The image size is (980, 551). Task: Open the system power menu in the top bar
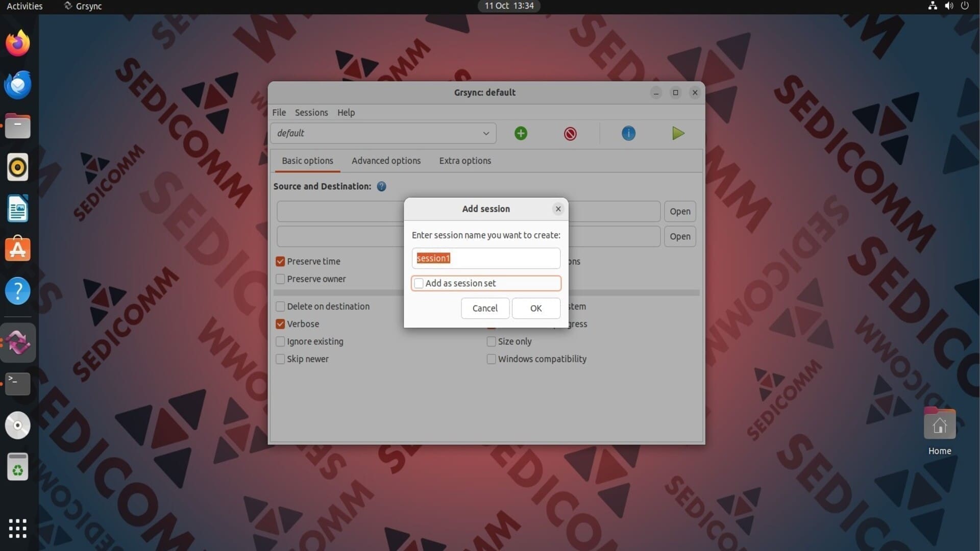click(x=965, y=6)
